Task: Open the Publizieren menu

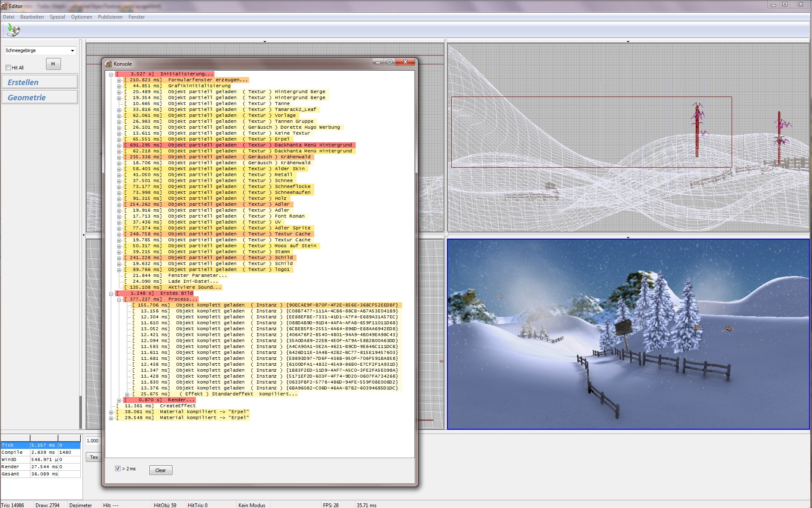Action: [x=110, y=17]
